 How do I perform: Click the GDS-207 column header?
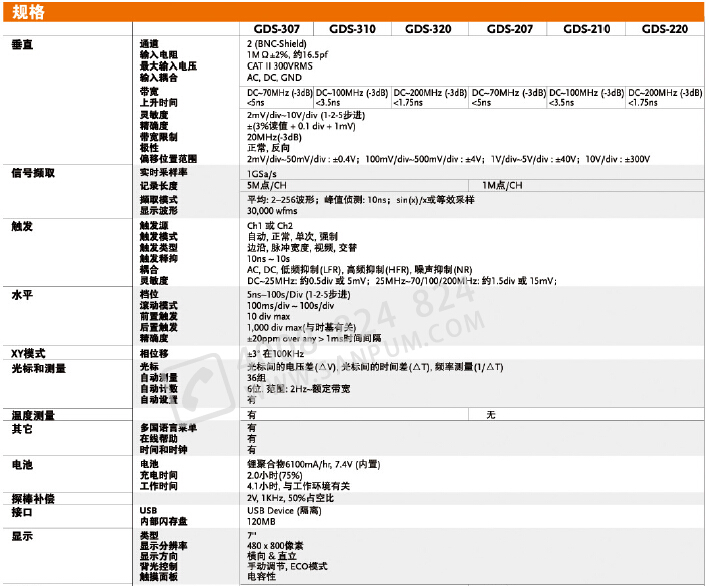(508, 30)
